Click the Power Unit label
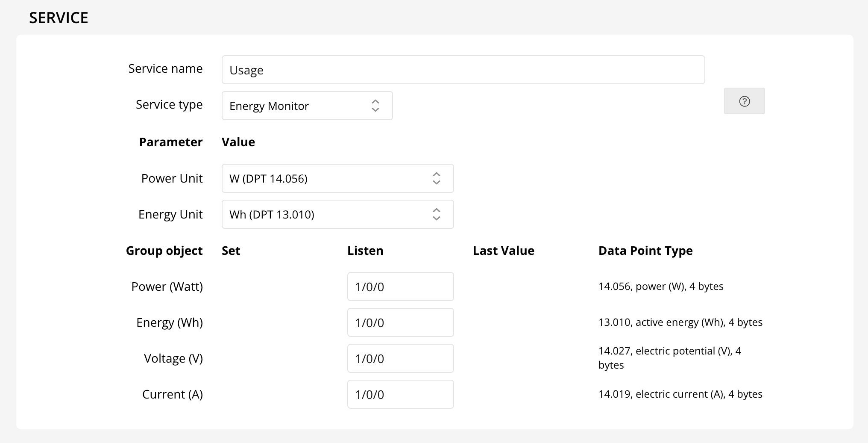The image size is (868, 443). [x=172, y=178]
